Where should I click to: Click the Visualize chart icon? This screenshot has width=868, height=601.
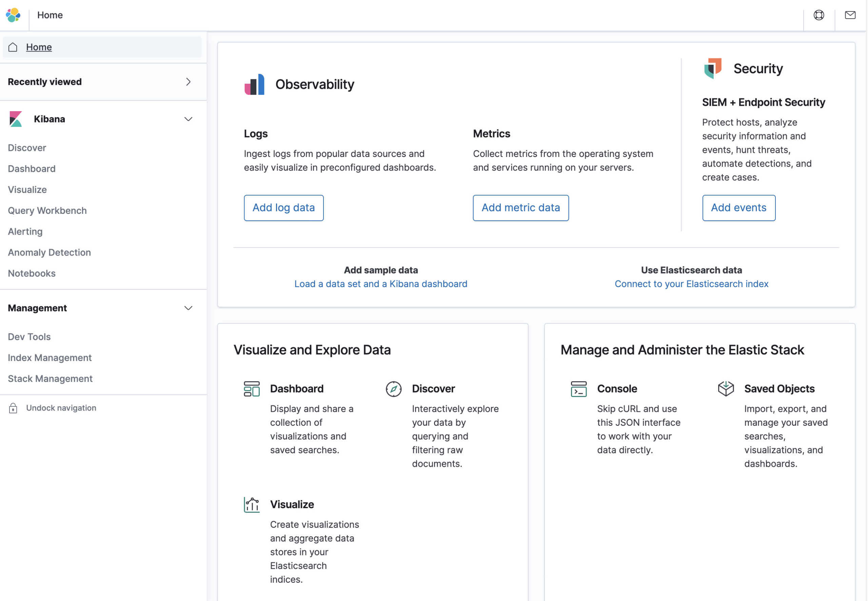pos(252,505)
